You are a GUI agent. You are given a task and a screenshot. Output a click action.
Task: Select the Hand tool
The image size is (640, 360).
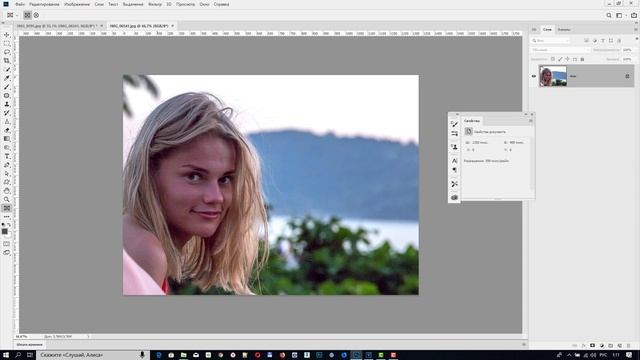pyautogui.click(x=7, y=191)
